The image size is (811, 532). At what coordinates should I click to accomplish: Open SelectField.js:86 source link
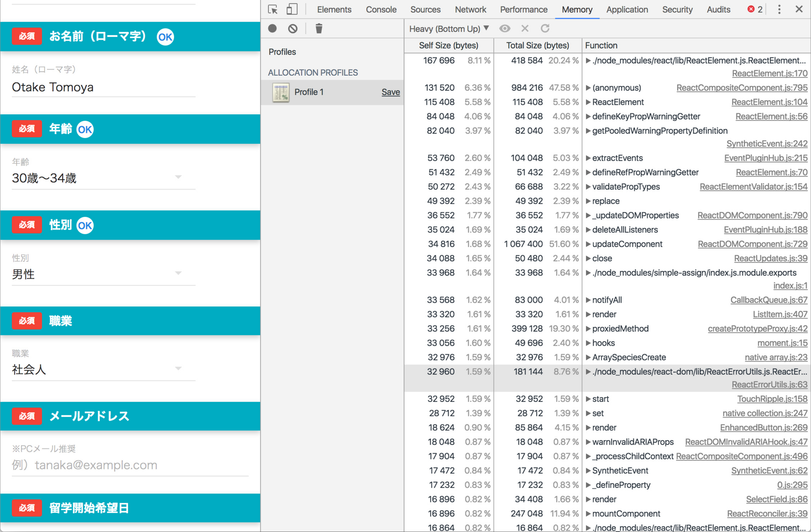(x=777, y=500)
